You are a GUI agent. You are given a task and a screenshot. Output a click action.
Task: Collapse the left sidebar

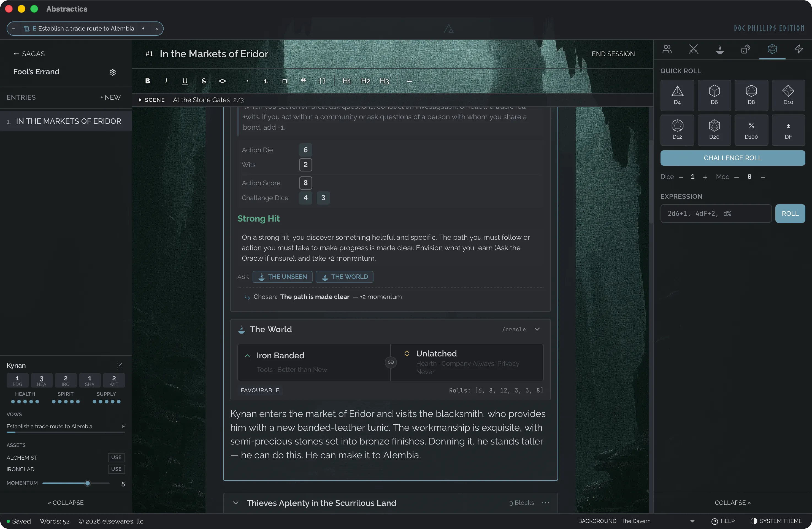click(66, 503)
